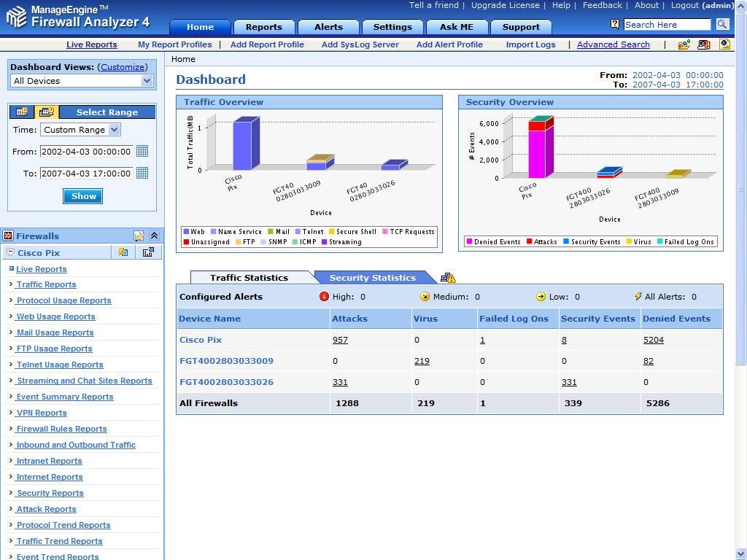This screenshot has width=747, height=560.
Task: Expand the Security Reports arrow
Action: (11, 492)
